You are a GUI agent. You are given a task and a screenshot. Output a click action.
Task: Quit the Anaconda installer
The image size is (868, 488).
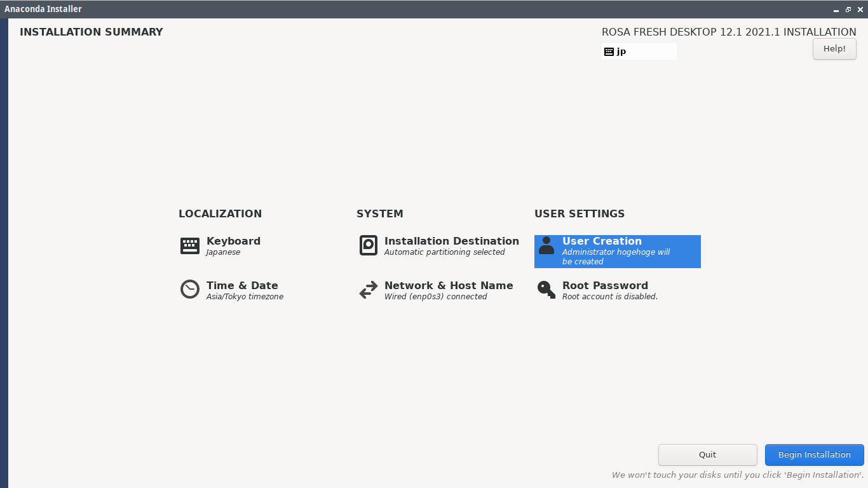[x=707, y=455]
